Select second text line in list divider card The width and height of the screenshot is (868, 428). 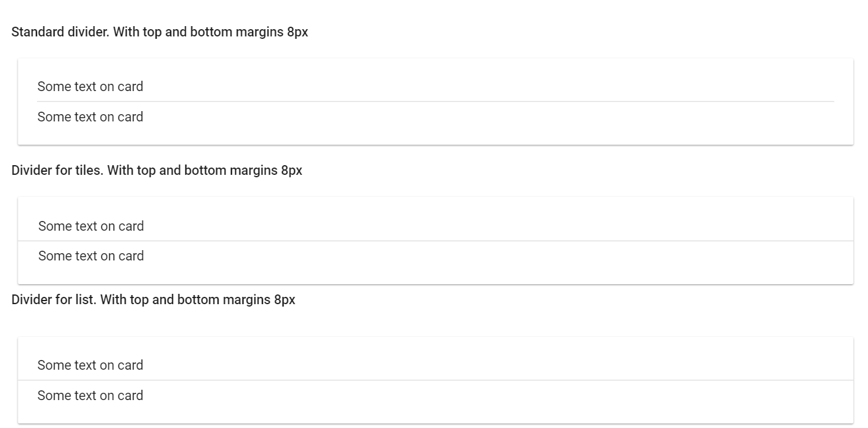[x=91, y=396]
